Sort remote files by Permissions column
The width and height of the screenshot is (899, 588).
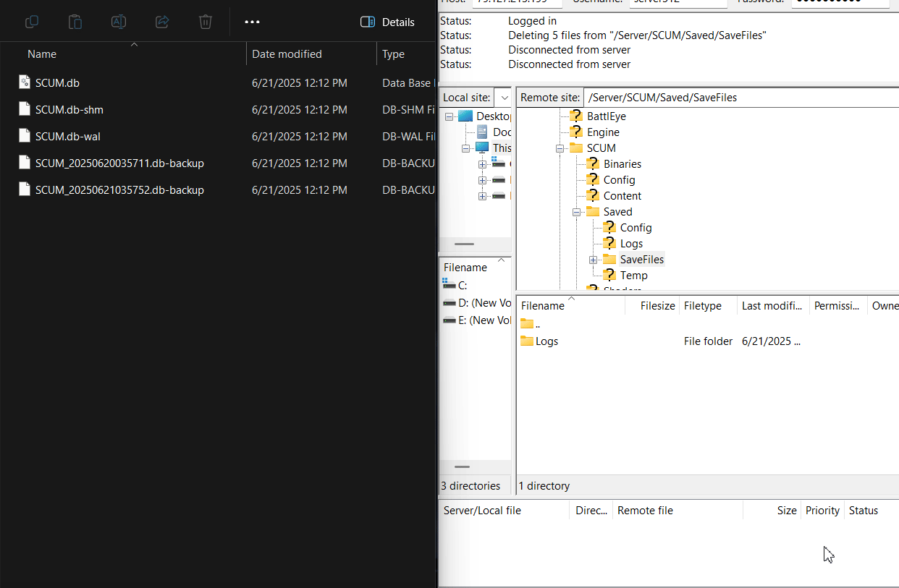point(837,306)
